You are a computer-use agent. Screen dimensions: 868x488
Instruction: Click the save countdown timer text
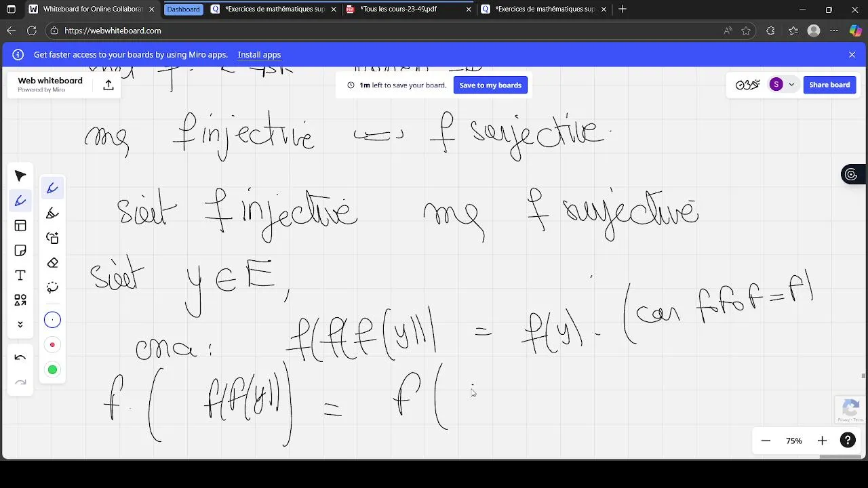[402, 85]
